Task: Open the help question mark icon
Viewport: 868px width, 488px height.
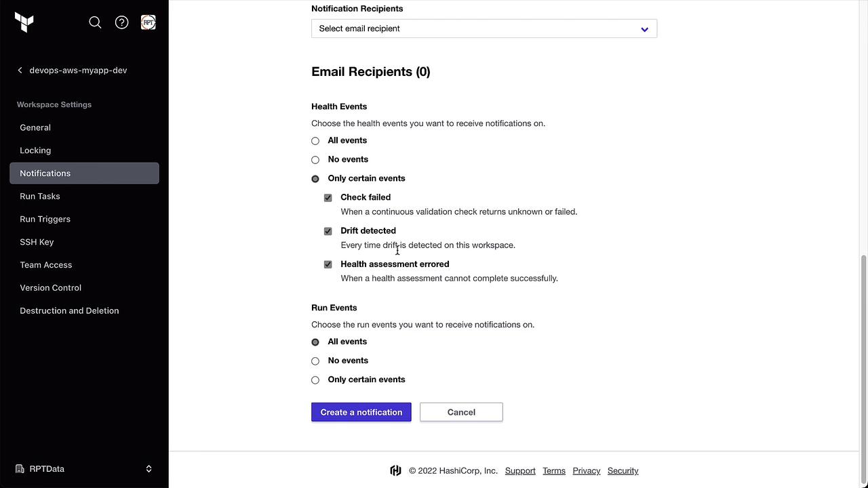Action: [x=122, y=22]
